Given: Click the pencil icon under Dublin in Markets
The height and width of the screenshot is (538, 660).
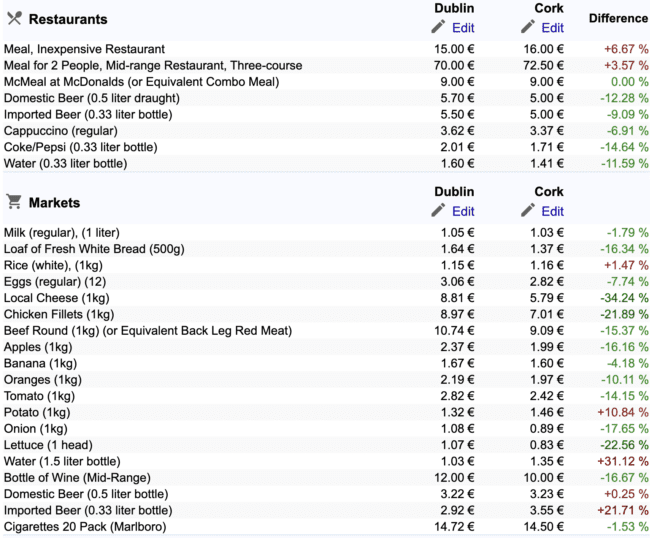Looking at the screenshot, I should click(x=438, y=210).
